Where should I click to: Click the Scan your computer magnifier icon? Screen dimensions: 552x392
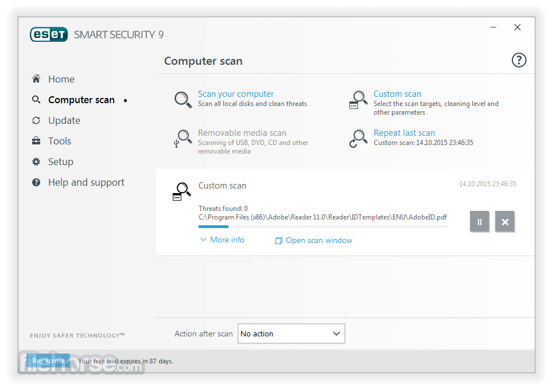183,100
